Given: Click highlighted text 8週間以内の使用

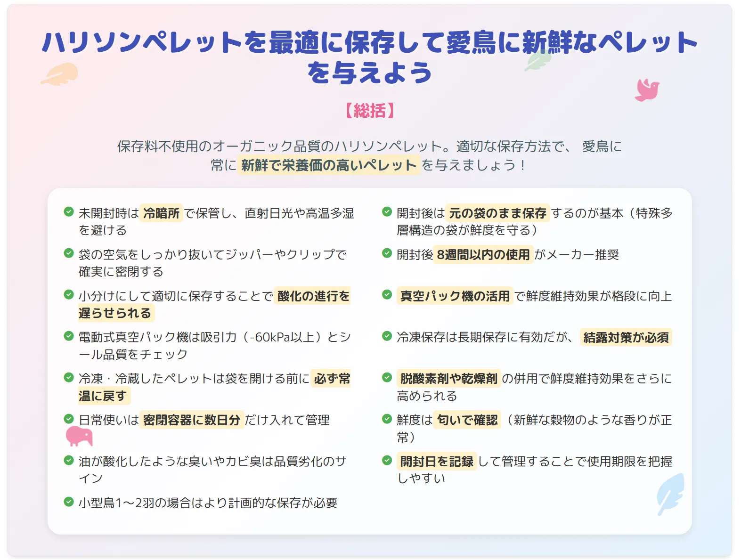Looking at the screenshot, I should coord(483,255).
